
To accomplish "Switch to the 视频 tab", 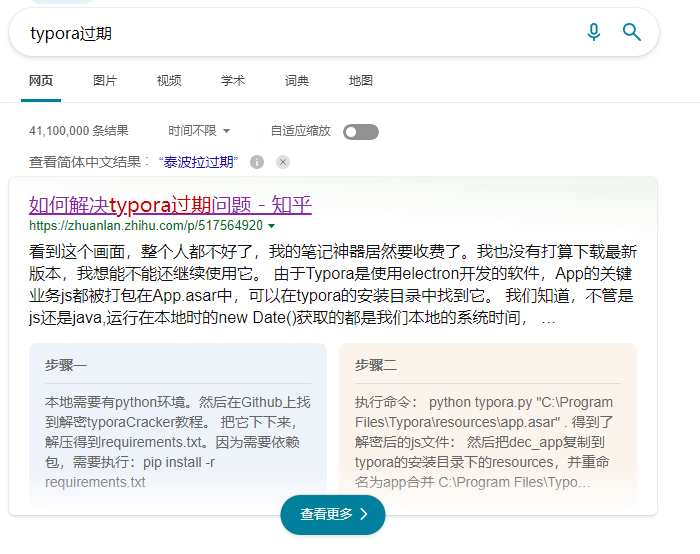I will (169, 81).
